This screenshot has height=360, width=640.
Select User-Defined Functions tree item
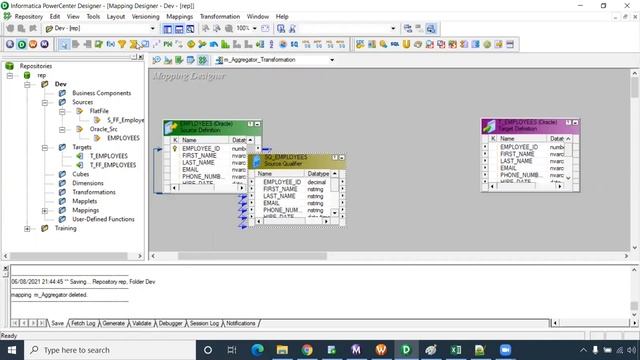[x=103, y=219]
